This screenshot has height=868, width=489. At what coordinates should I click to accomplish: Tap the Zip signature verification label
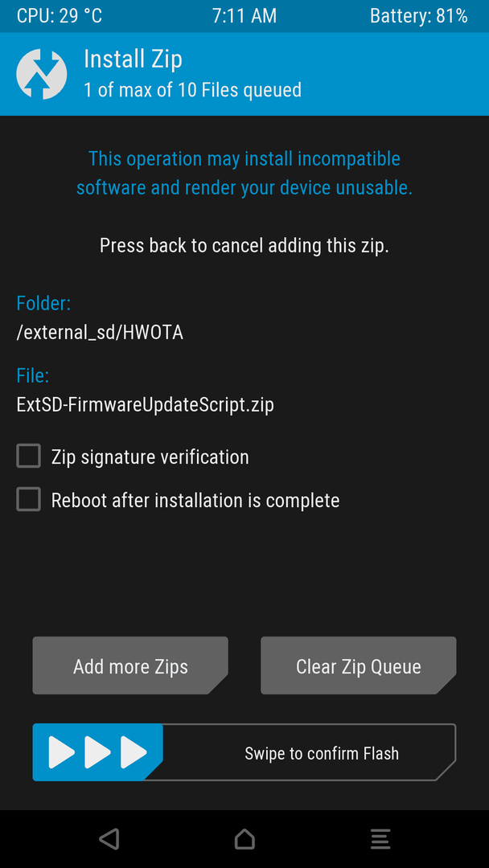pyautogui.click(x=150, y=457)
